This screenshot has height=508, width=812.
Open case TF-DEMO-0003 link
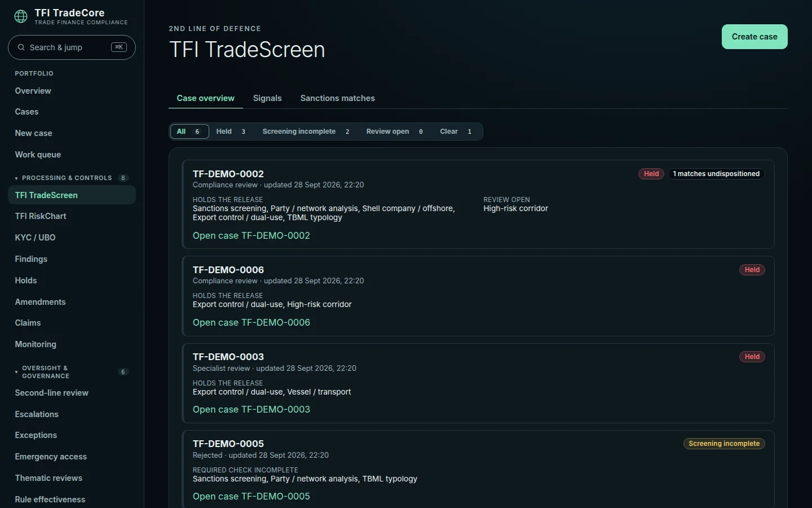[x=251, y=409]
